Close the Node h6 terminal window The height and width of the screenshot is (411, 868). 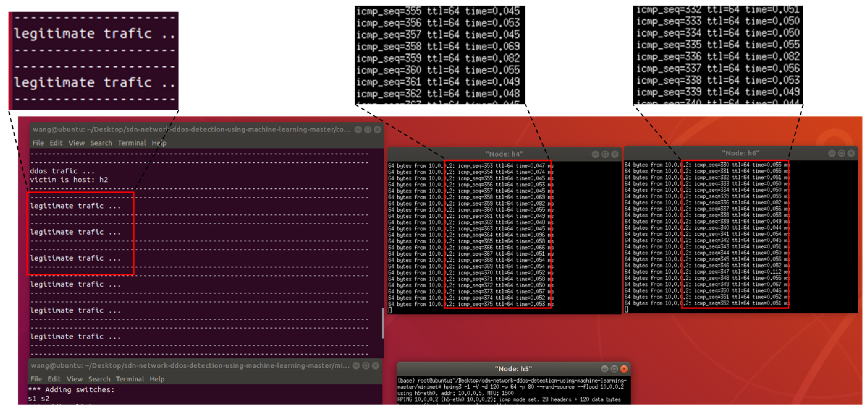point(851,153)
